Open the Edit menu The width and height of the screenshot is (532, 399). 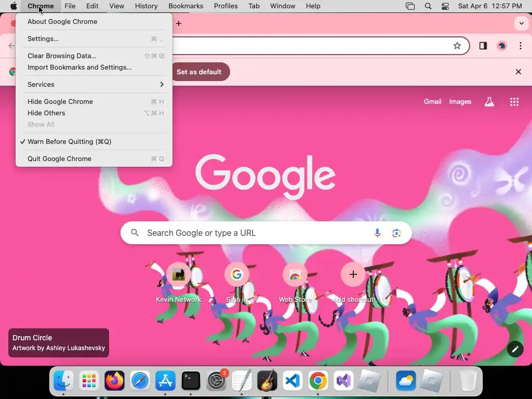[92, 6]
